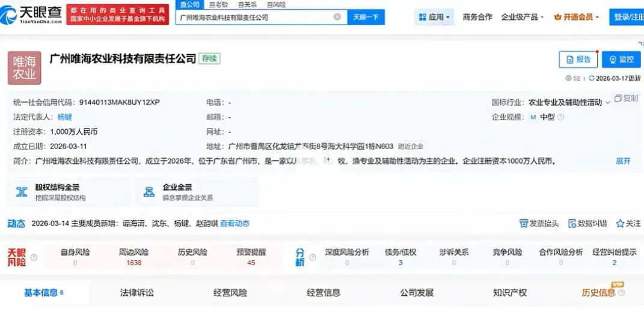
Task: Click the 分析 help question icon
Action: pos(313,258)
